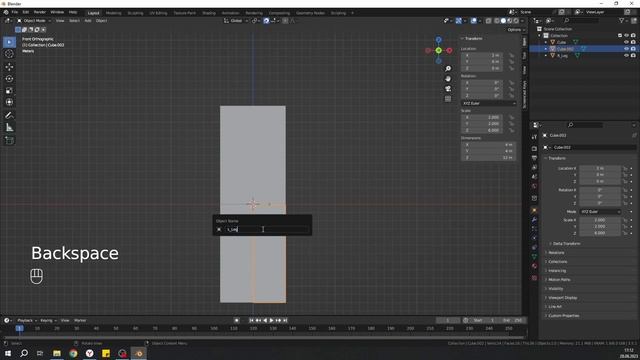Hide Cube.002 in the outliner
This screenshot has height=360, width=640.
tap(627, 49)
